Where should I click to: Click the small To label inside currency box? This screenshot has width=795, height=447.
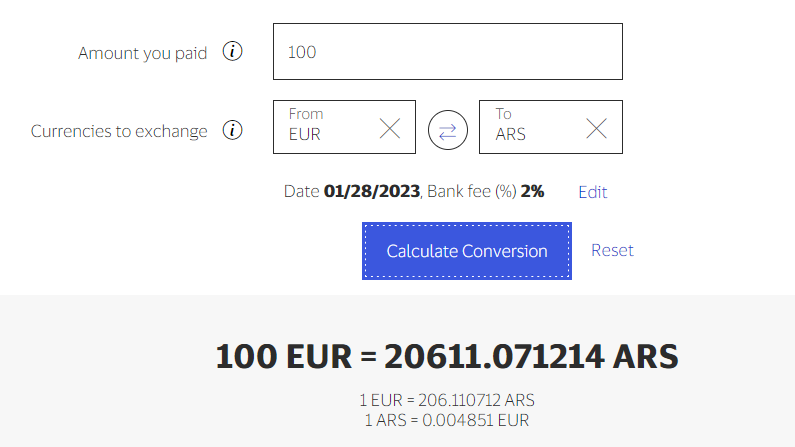(x=503, y=114)
